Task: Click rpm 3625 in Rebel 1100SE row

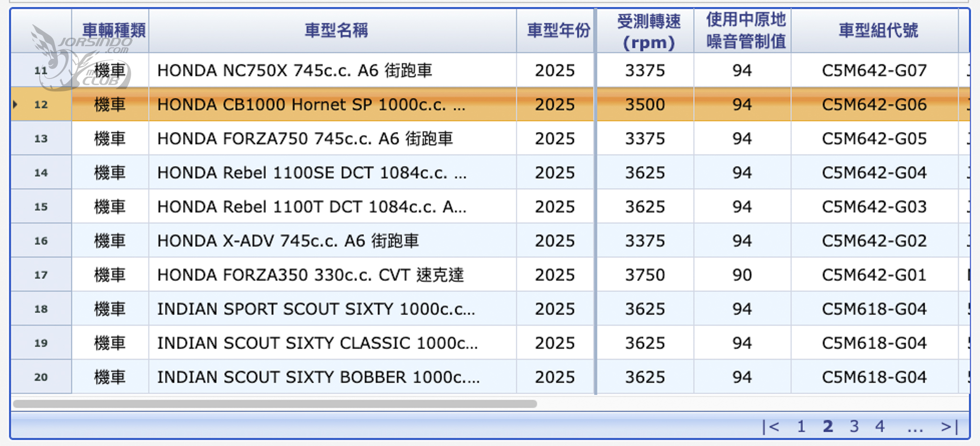Action: coord(645,172)
